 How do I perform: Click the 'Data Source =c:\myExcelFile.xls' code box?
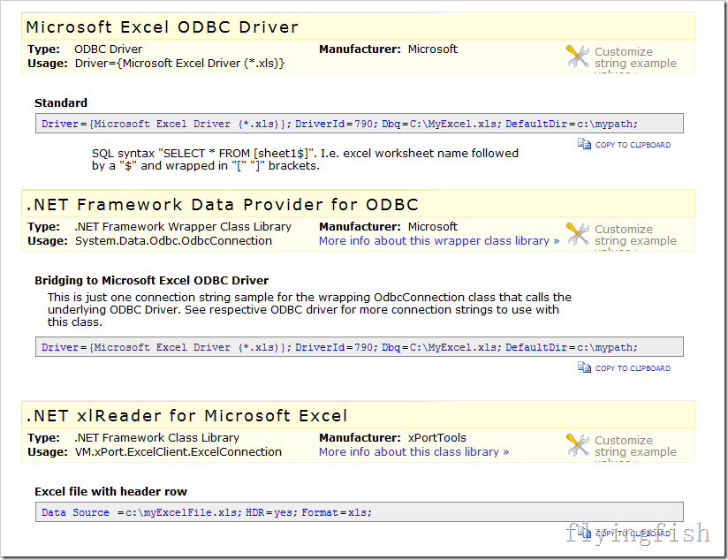(360, 512)
